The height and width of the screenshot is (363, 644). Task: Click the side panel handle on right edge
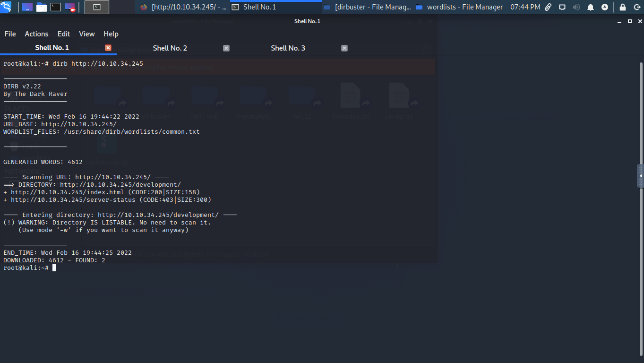coord(641,176)
